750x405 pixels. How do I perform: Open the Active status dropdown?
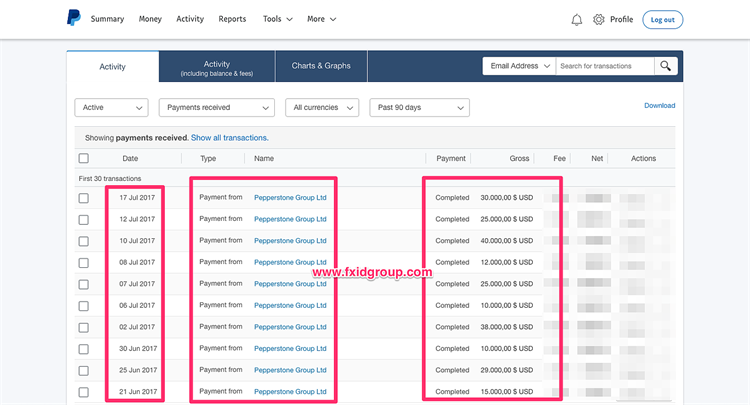click(111, 108)
